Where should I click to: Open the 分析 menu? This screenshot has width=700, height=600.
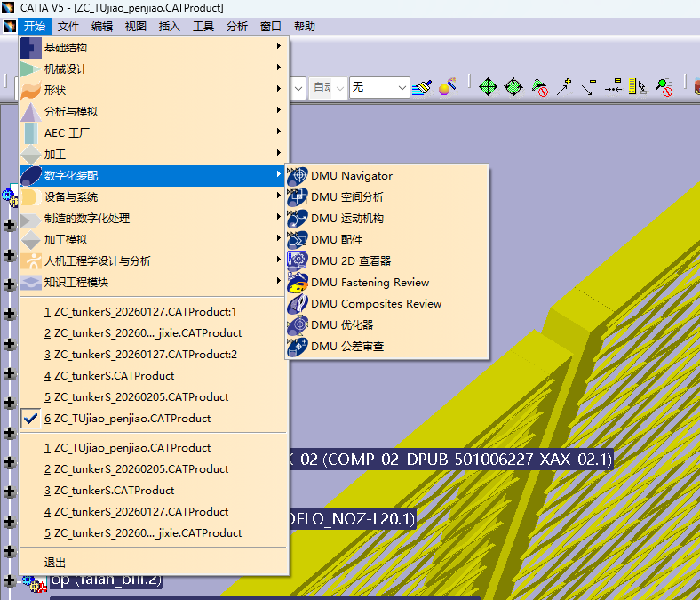237,27
